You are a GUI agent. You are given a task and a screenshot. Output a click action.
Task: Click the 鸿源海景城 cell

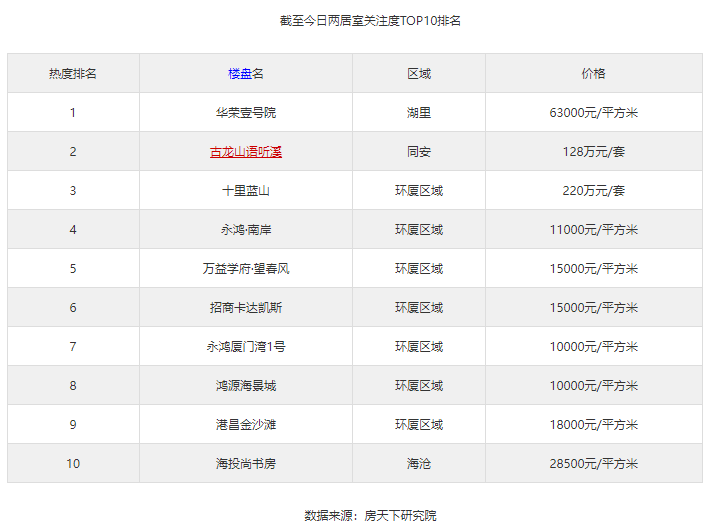point(246,386)
